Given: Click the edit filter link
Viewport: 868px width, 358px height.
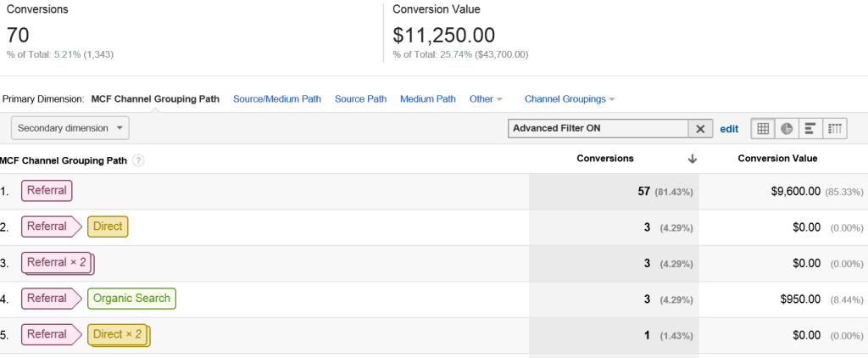Looking at the screenshot, I should (729, 129).
